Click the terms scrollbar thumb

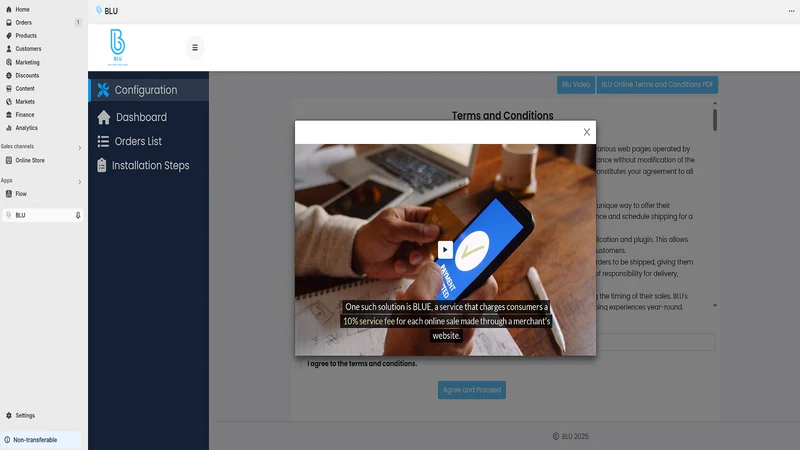tap(715, 120)
